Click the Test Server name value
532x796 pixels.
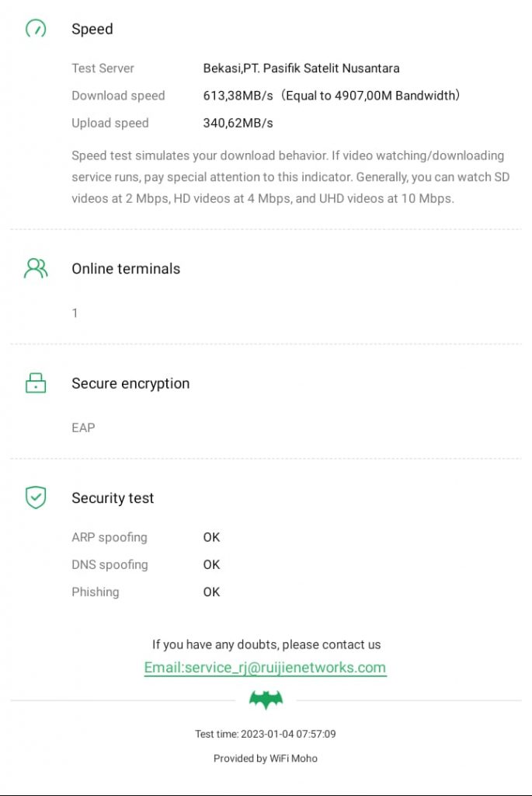pyautogui.click(x=301, y=68)
